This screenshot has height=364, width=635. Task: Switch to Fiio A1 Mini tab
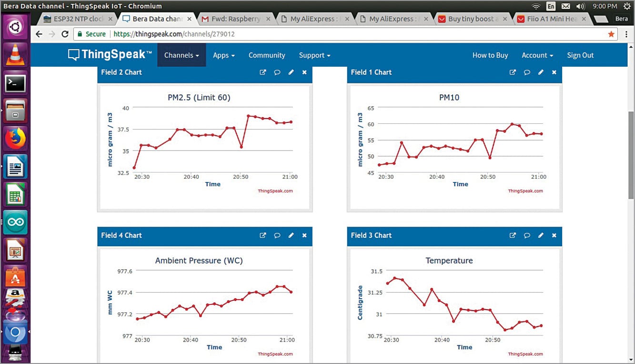pyautogui.click(x=552, y=19)
